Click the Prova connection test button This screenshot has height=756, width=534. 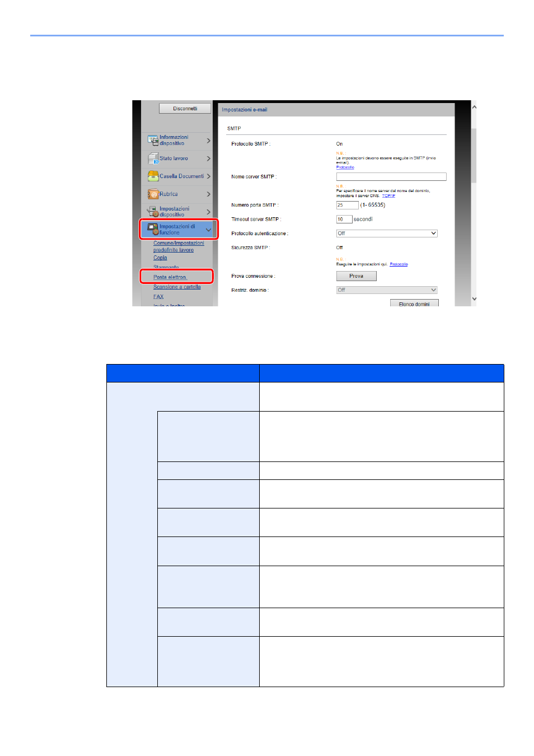[x=356, y=276]
